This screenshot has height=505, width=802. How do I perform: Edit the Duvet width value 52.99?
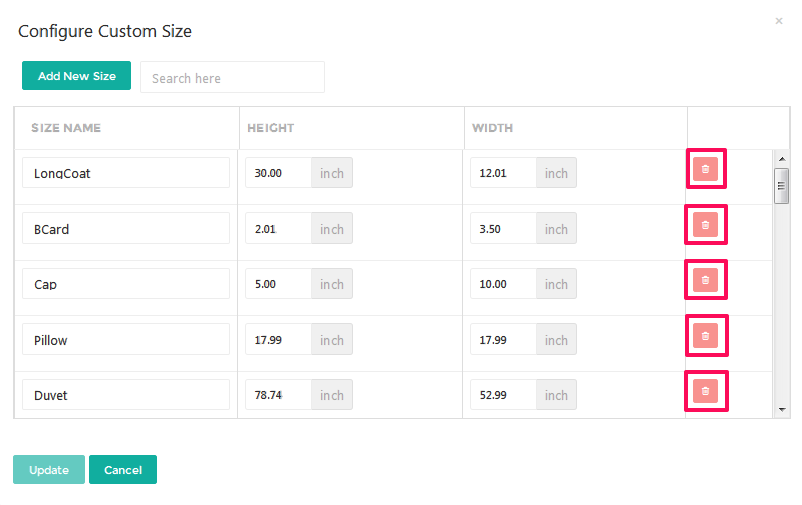503,395
